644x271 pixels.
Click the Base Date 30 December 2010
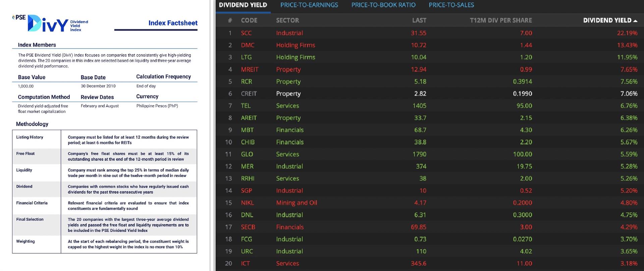pyautogui.click(x=98, y=86)
